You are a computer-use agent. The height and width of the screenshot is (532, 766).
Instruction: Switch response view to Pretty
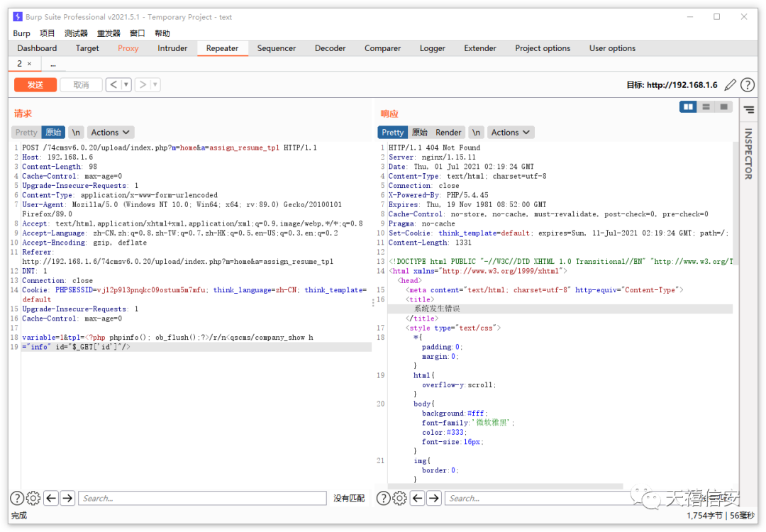pyautogui.click(x=392, y=133)
